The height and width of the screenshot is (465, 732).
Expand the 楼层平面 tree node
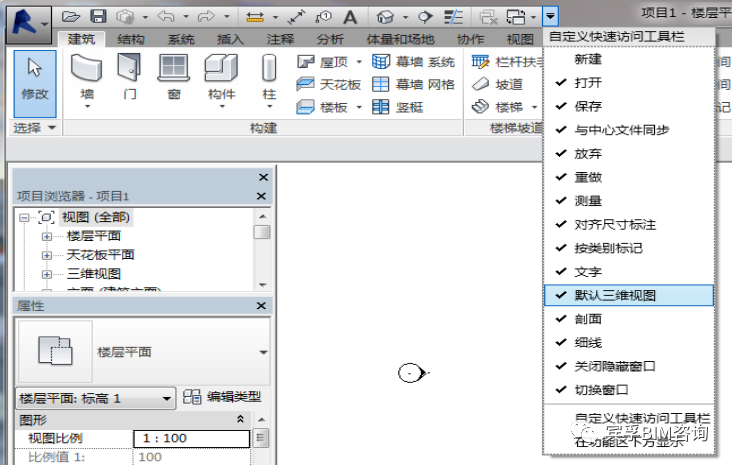tap(47, 237)
